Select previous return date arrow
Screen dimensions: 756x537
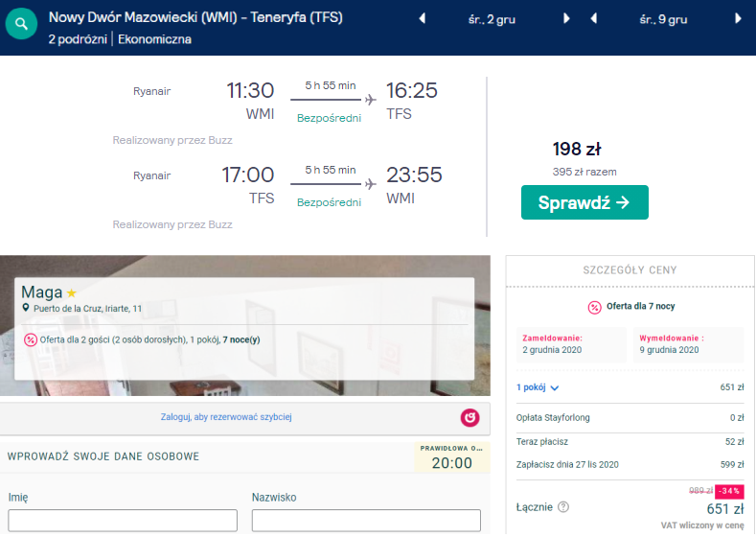pos(593,19)
